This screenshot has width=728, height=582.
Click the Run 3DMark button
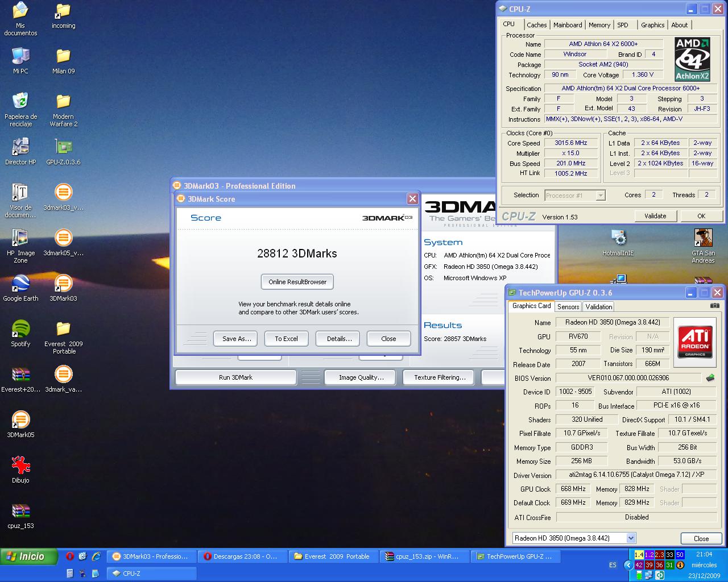click(235, 377)
